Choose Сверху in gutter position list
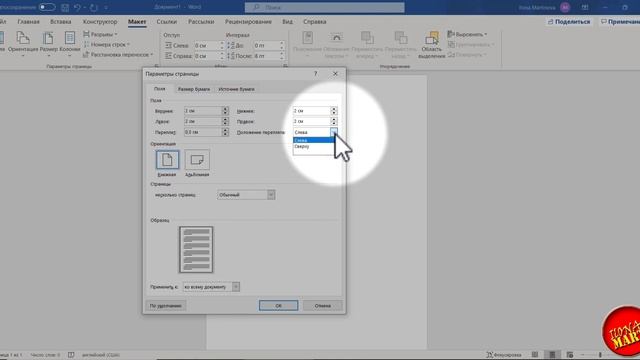This screenshot has height=360, width=640. click(x=314, y=146)
